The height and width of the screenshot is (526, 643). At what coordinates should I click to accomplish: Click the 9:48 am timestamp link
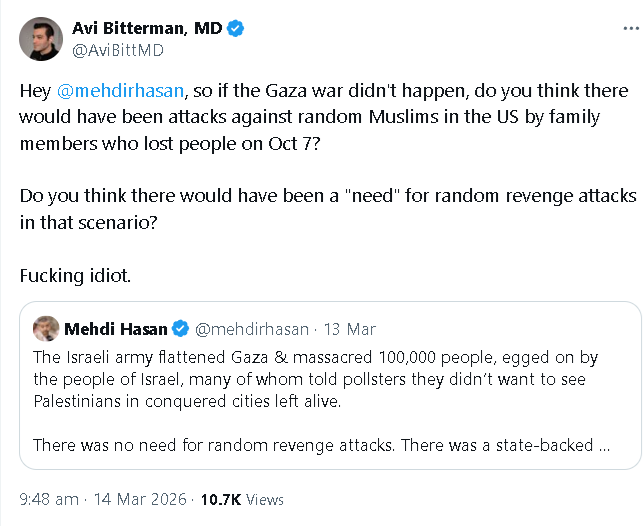tap(49, 499)
